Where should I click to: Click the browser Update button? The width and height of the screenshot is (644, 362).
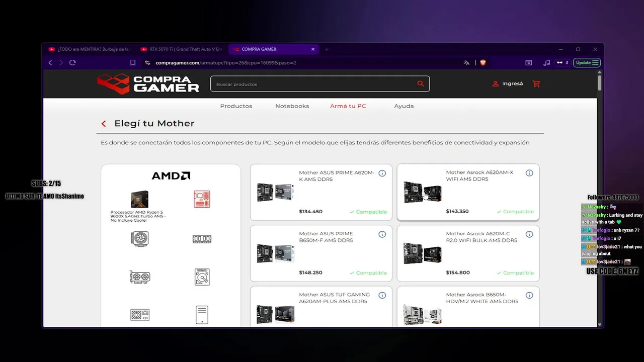coord(587,63)
